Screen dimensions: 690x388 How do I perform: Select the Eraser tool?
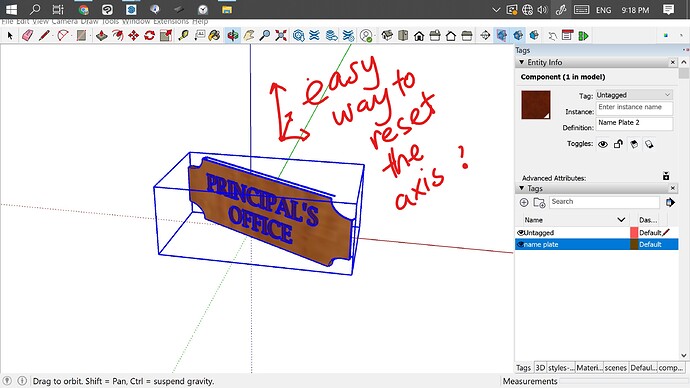[27, 35]
